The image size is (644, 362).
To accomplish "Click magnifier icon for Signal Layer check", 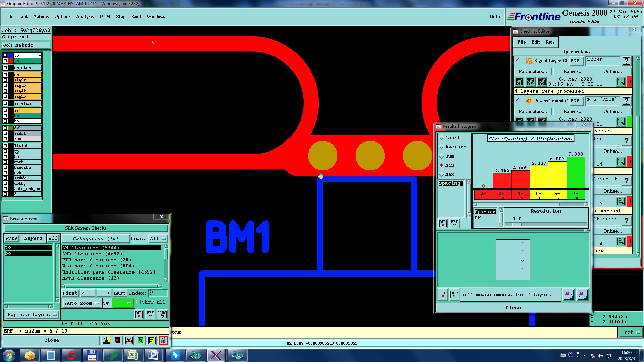I will coord(621,82).
